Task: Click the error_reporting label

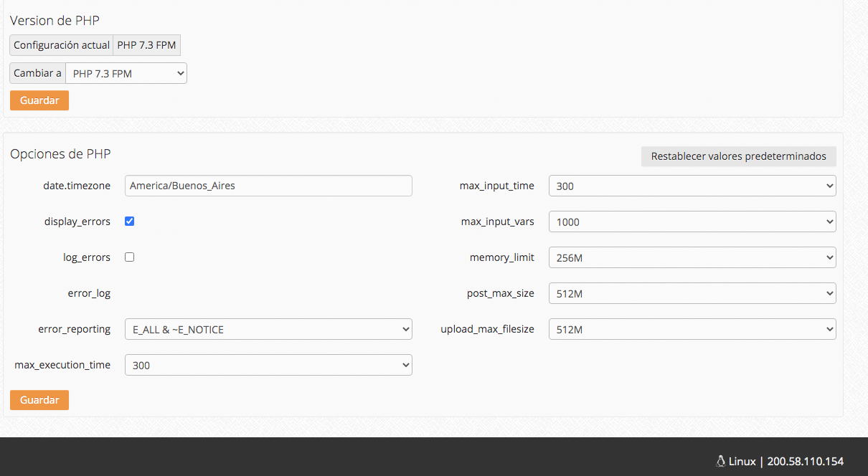Action: point(75,329)
